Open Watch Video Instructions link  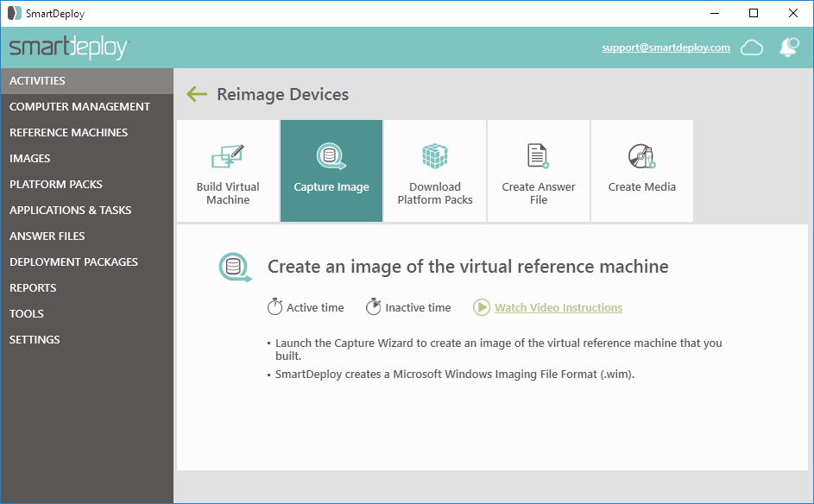[x=558, y=308]
